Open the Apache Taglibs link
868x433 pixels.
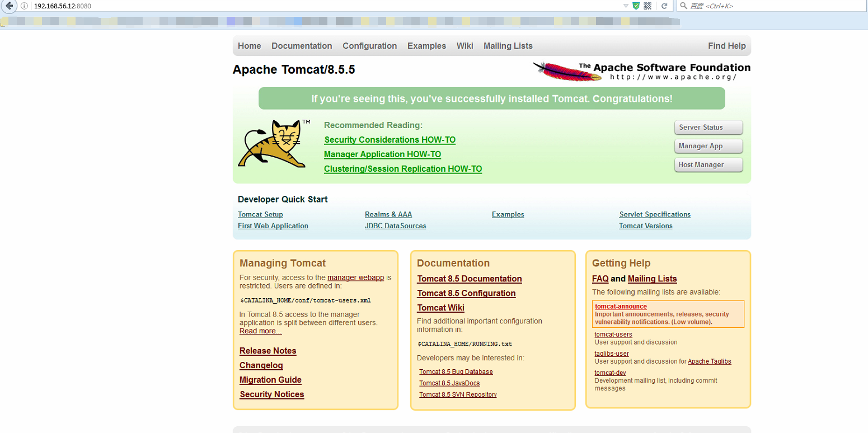pyautogui.click(x=710, y=361)
